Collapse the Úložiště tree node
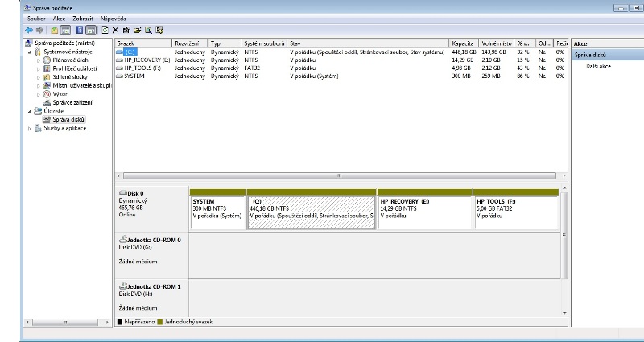The height and width of the screenshot is (342, 644). (29, 111)
